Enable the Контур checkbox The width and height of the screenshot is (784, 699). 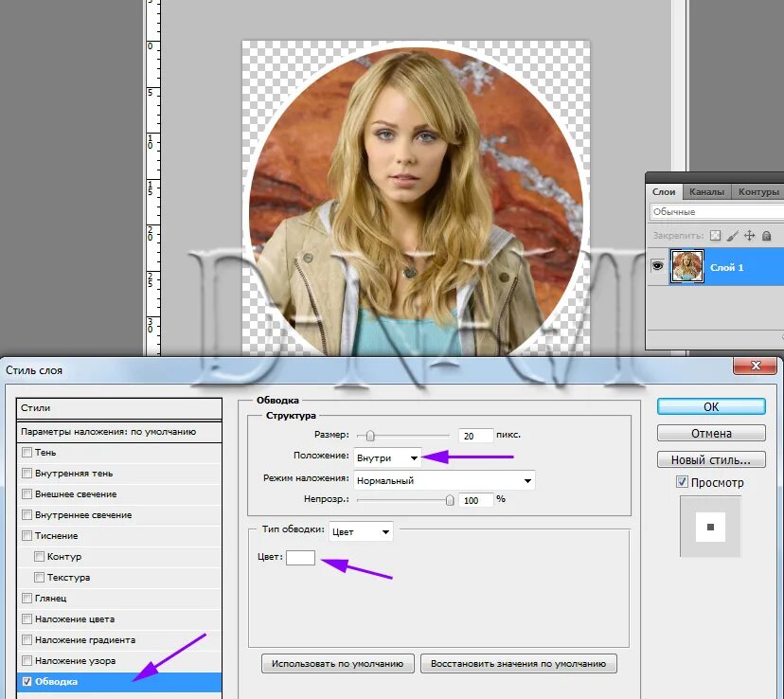point(39,557)
